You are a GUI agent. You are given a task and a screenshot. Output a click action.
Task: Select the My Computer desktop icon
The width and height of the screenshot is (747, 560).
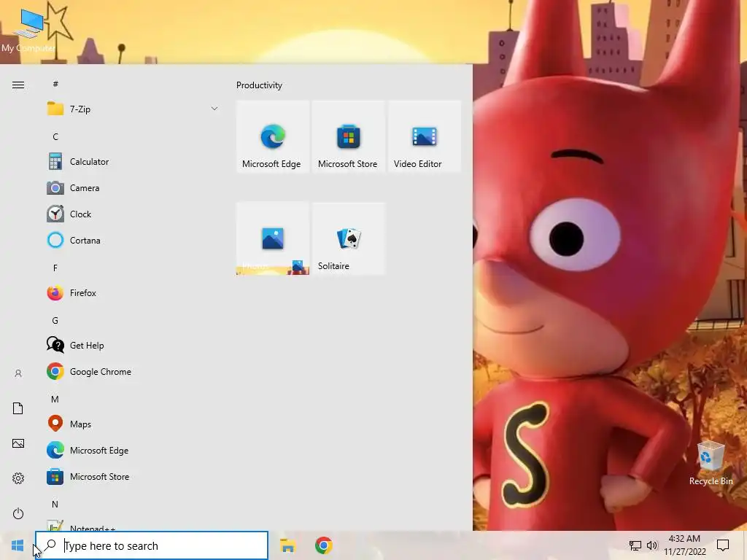(x=28, y=32)
